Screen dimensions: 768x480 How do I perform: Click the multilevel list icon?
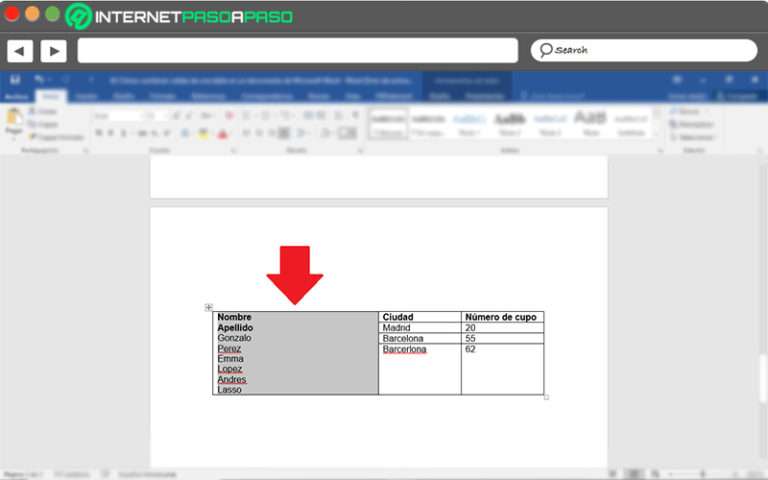[286, 116]
